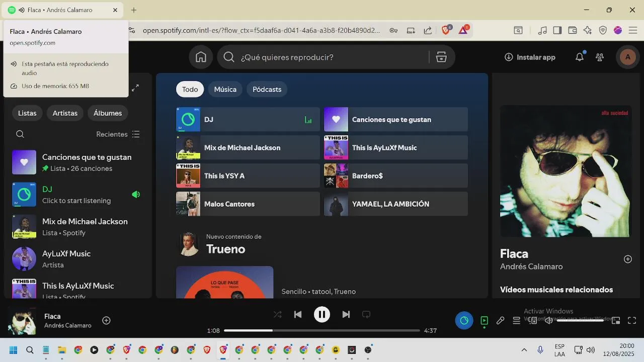Open the miniplayer icon

coord(616,320)
